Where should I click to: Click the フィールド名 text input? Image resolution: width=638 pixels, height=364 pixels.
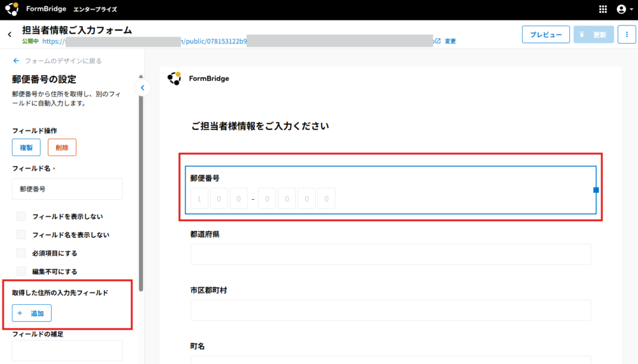[67, 189]
